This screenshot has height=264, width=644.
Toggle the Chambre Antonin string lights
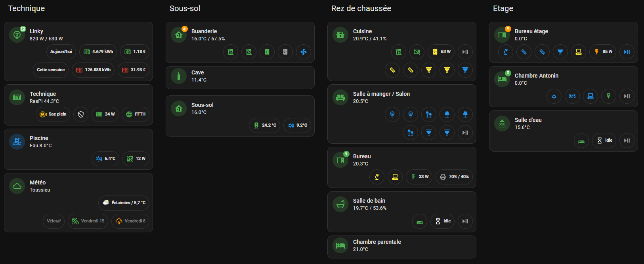coord(572,96)
